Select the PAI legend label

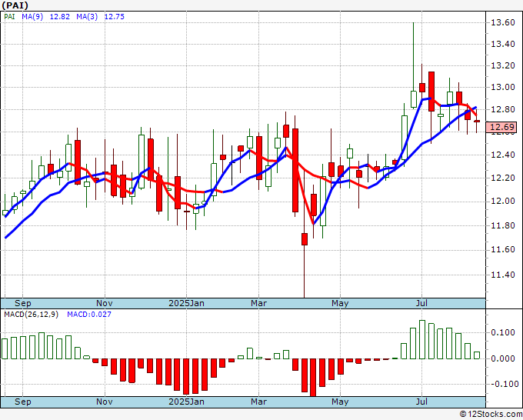(9, 17)
